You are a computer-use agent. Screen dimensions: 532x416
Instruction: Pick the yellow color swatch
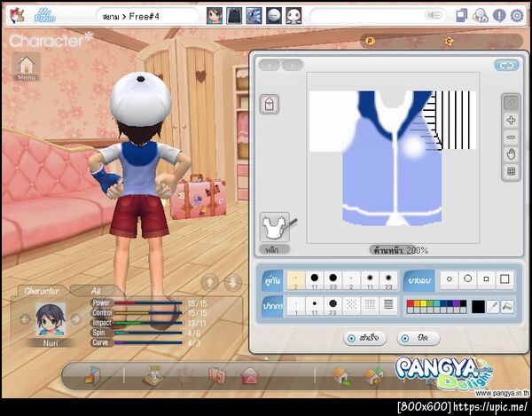424,303
